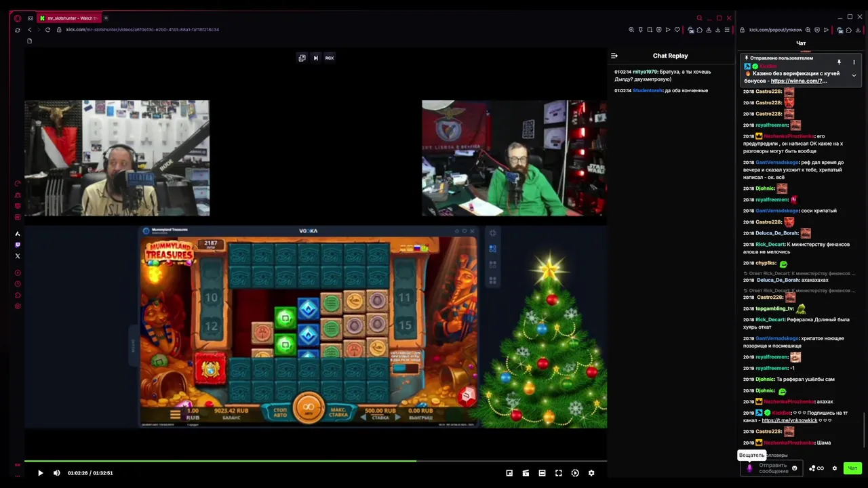This screenshot has height=488, width=868.
Task: Click the shield ad blocker icon in main toolbar
Action: click(x=658, y=30)
